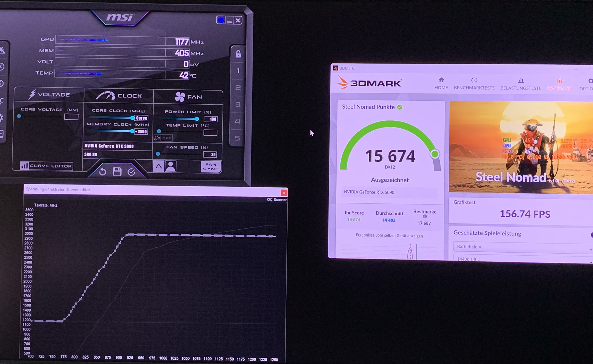Click the Bestmarke score '17 687'
The image size is (593, 364).
[x=424, y=223]
